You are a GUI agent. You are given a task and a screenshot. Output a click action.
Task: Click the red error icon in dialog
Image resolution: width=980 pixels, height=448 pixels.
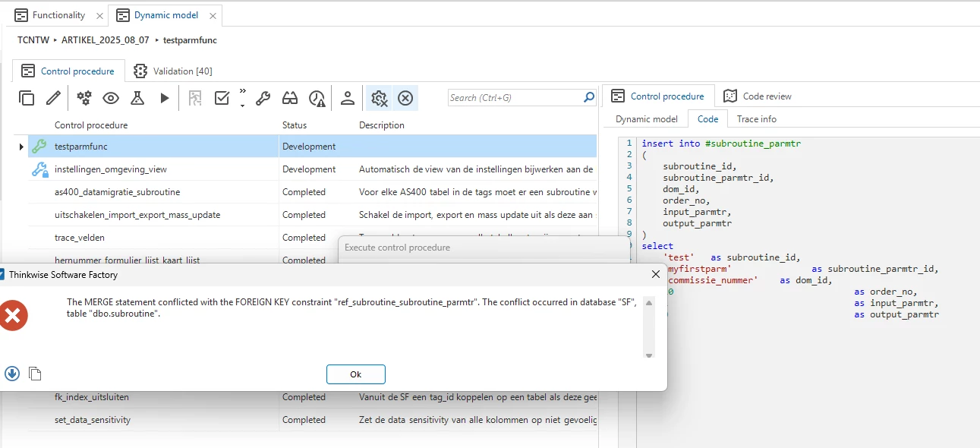(12, 315)
